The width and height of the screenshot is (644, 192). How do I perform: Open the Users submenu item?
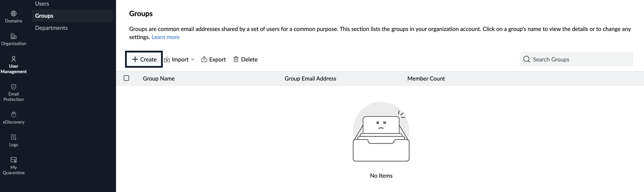(42, 4)
